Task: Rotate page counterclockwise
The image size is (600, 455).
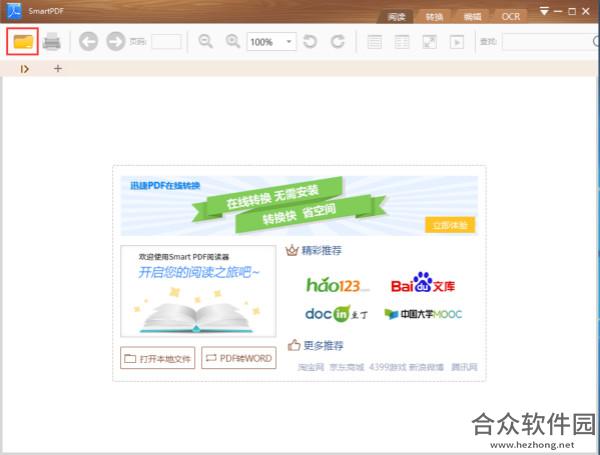Action: pyautogui.click(x=310, y=41)
